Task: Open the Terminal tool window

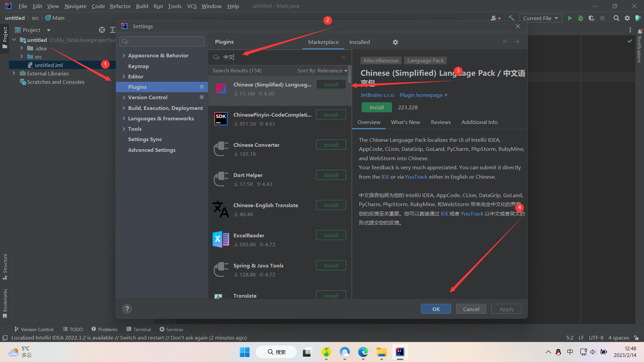Action: tap(139, 329)
